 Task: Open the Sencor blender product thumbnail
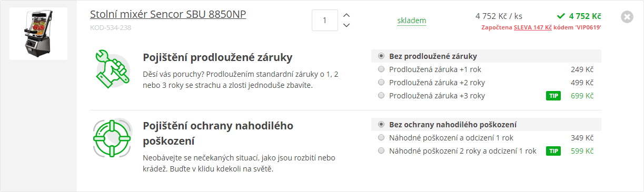point(38,34)
